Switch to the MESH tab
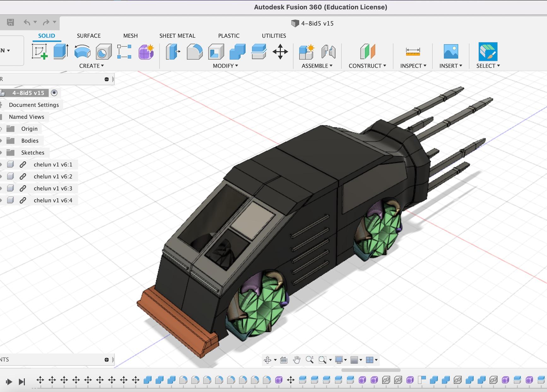Viewport: 547px width, 392px height. click(131, 36)
